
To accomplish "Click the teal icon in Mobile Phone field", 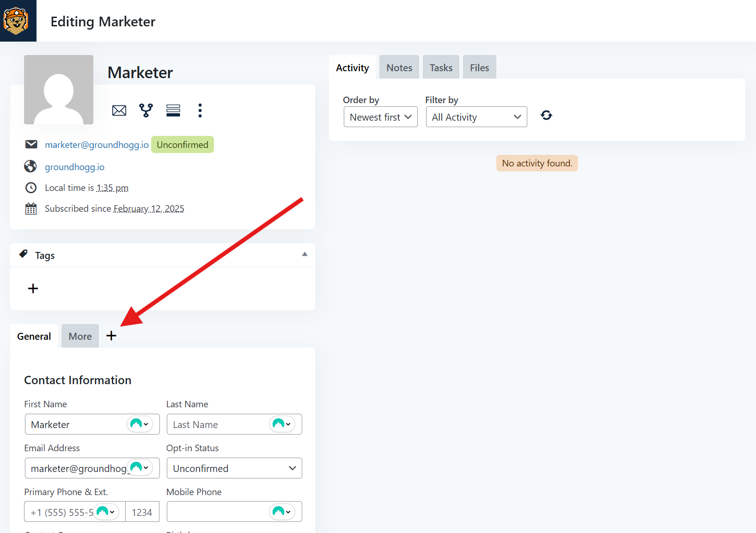I will [282, 512].
